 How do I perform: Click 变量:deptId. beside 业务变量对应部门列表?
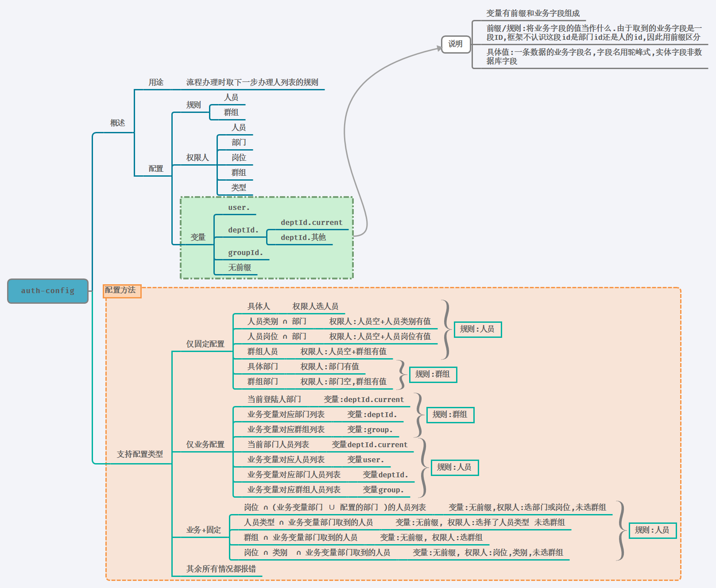[372, 415]
